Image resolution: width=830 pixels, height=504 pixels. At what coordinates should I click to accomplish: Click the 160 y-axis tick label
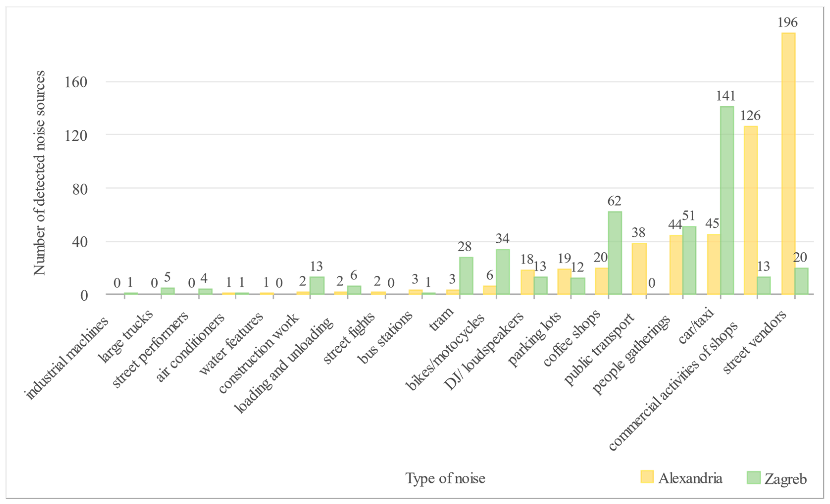pyautogui.click(x=76, y=82)
